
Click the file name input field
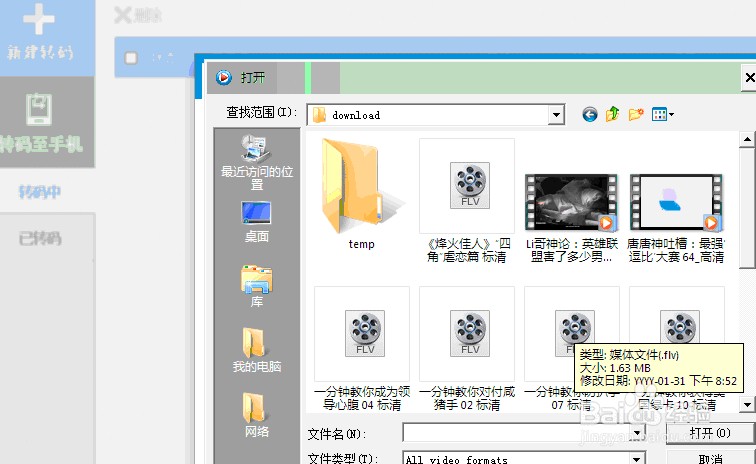click(518, 433)
